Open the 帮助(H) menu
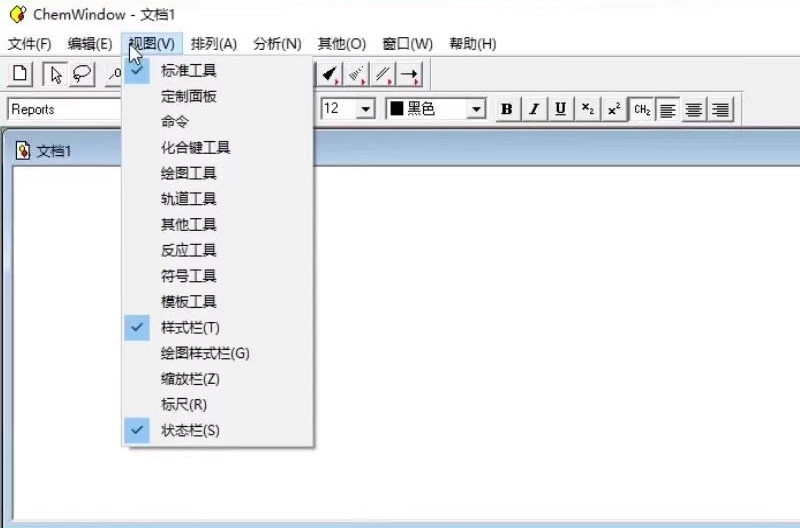This screenshot has height=528, width=800. (x=472, y=44)
